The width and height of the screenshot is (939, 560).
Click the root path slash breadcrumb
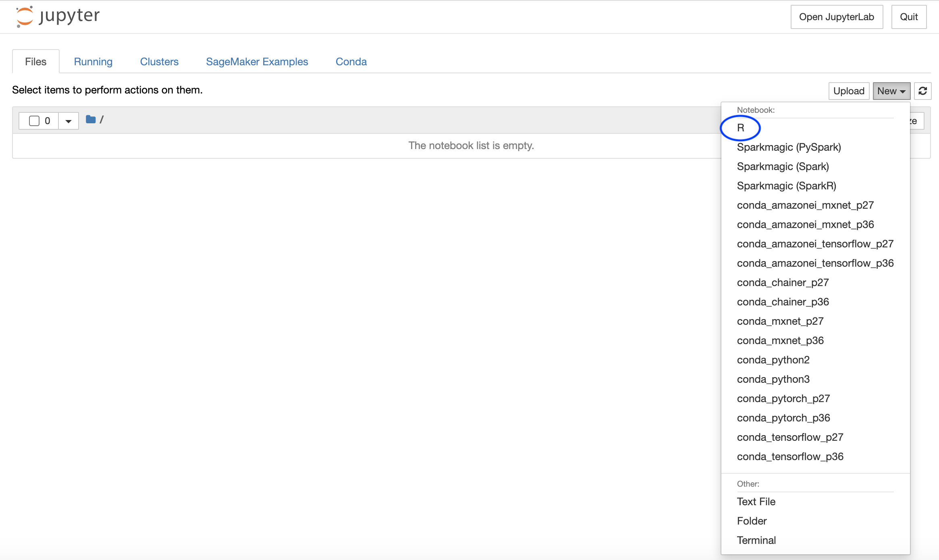(102, 120)
